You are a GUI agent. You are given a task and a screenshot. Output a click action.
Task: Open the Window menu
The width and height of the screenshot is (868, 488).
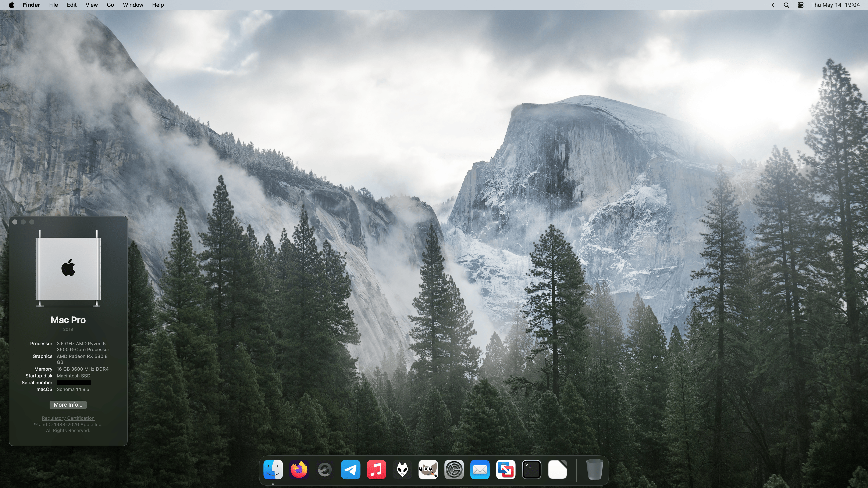tap(133, 5)
